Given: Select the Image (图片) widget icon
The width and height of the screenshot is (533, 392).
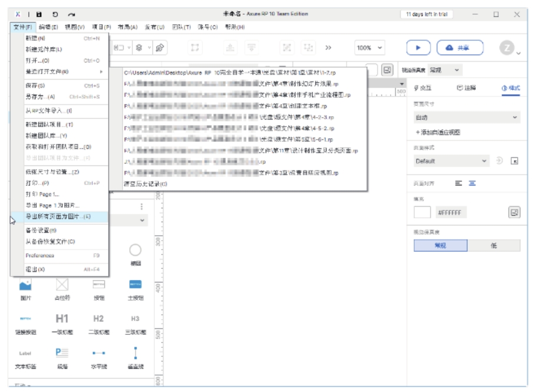Looking at the screenshot, I should (x=25, y=285).
